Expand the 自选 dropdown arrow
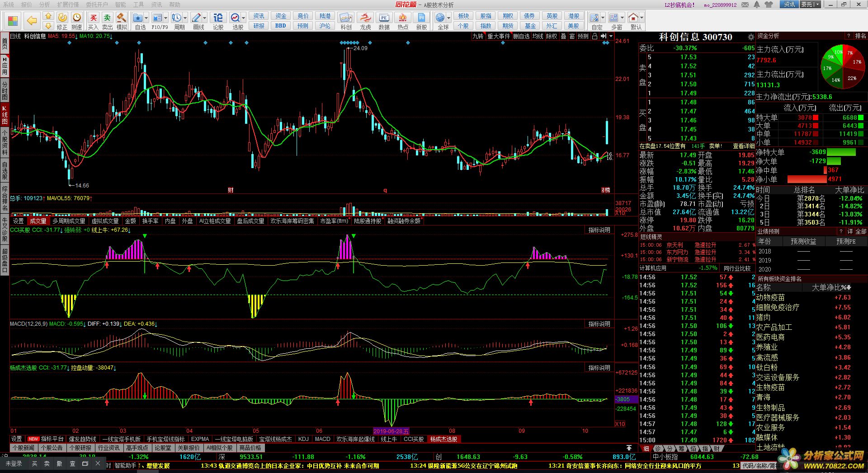868x473 pixels. coord(146,18)
